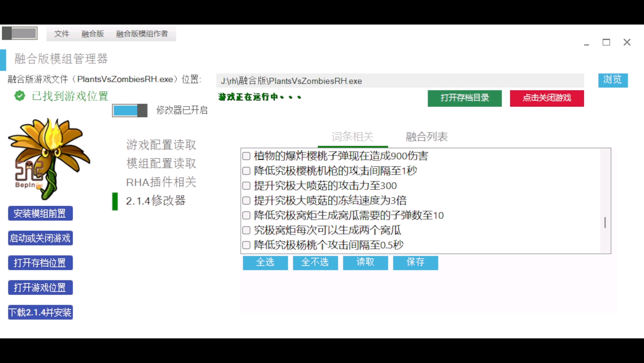
Task: Click the 全选 select-all button
Action: 265,263
